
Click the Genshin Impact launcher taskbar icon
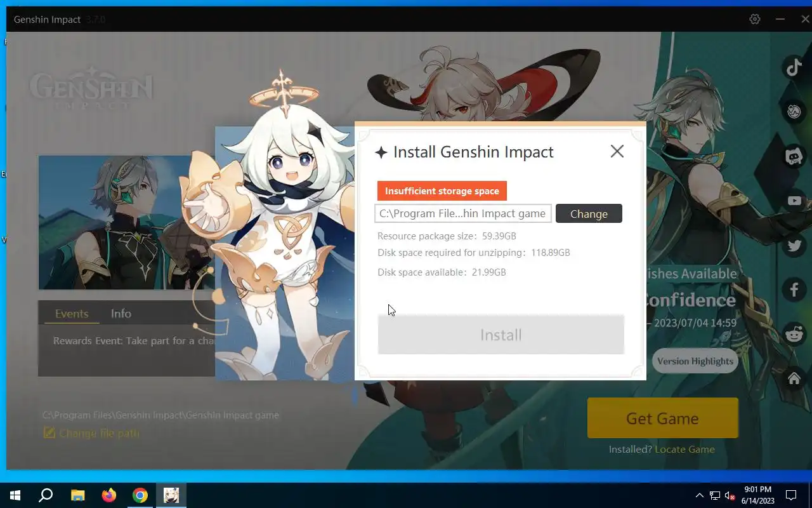click(x=171, y=495)
